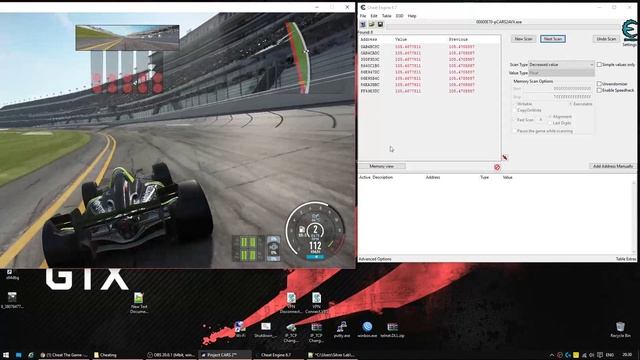Switch to the OBS taskbar item
Image resolution: width=640 pixels, height=360 pixels.
click(171, 355)
